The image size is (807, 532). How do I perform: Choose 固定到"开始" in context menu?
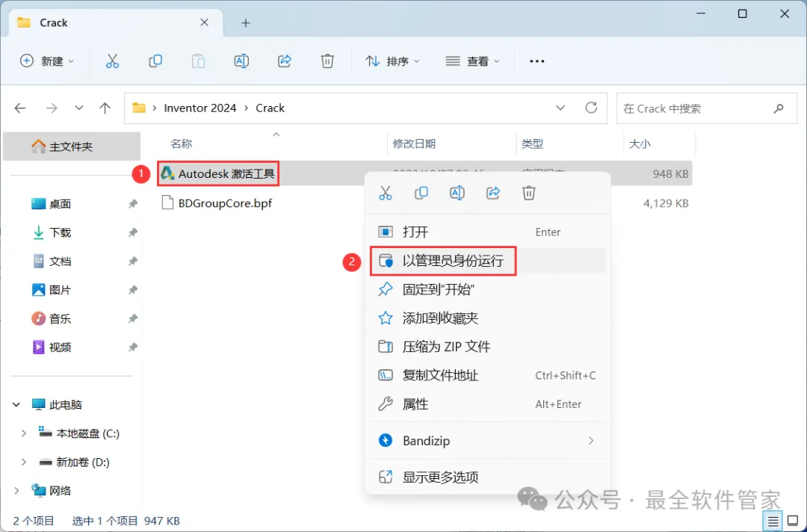(x=487, y=290)
